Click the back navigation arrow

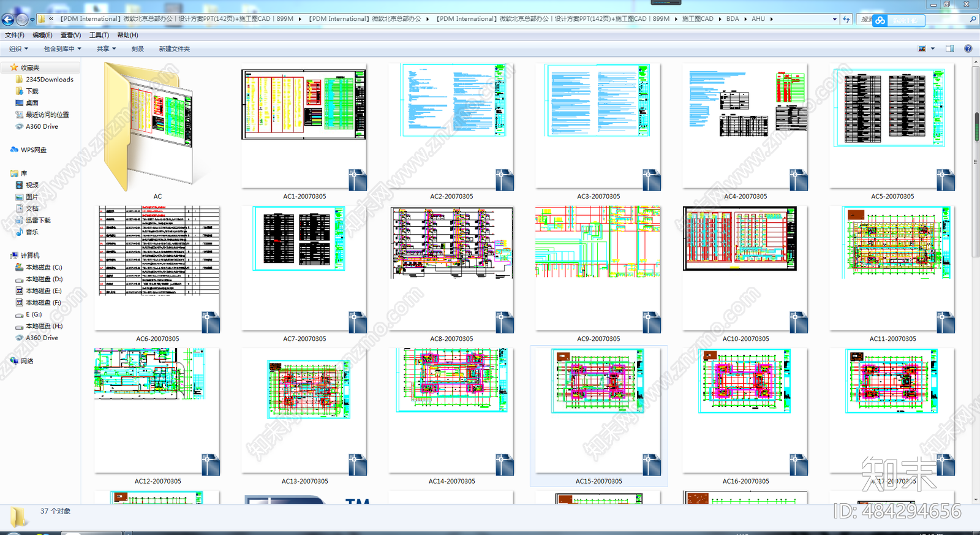[8, 20]
